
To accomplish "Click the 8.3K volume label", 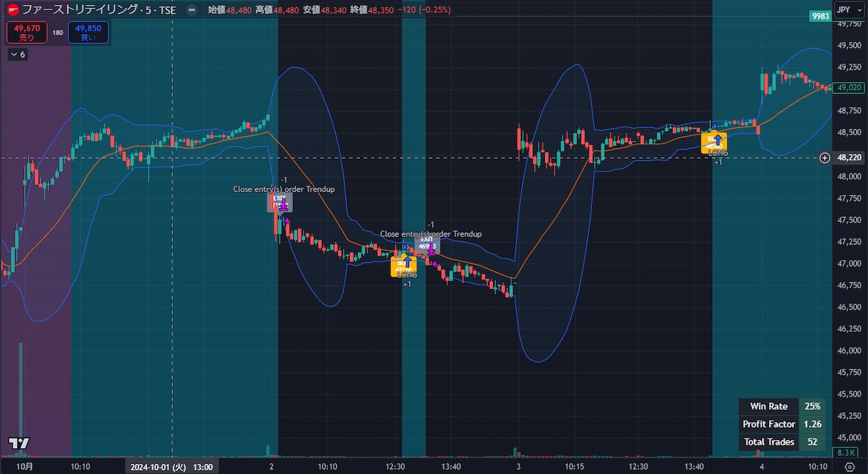I will [x=847, y=453].
